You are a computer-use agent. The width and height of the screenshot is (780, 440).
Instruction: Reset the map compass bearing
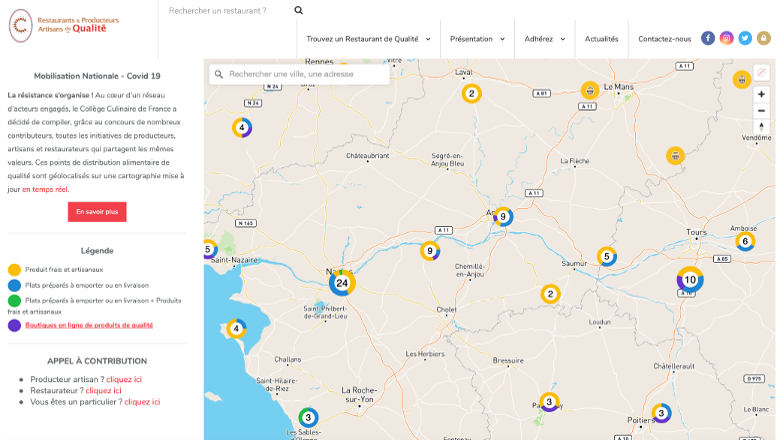pyautogui.click(x=761, y=127)
